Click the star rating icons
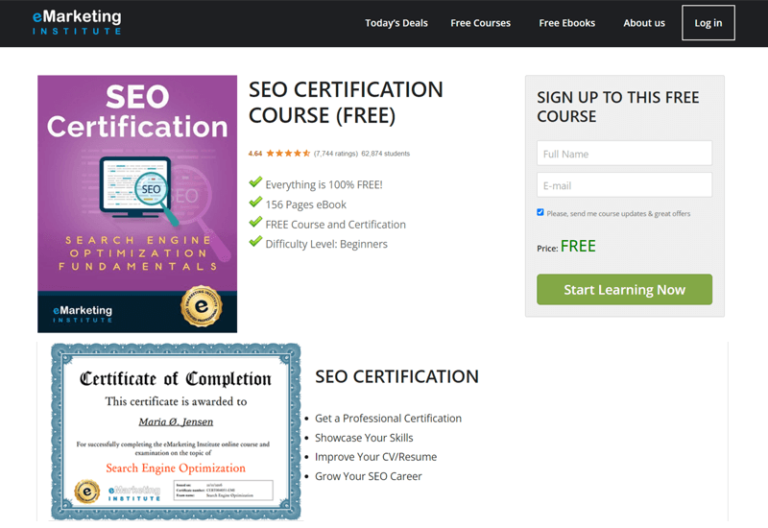768x528 pixels. click(288, 153)
